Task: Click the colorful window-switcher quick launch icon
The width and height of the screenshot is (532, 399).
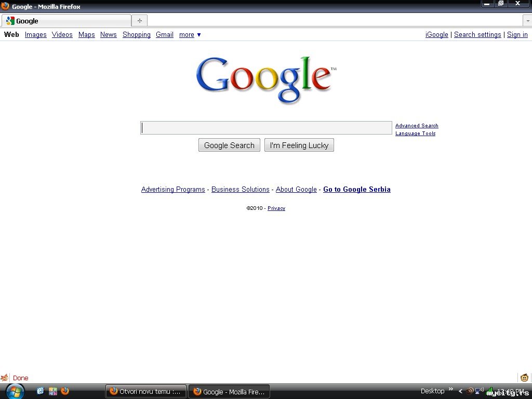Action: pyautogui.click(x=53, y=391)
